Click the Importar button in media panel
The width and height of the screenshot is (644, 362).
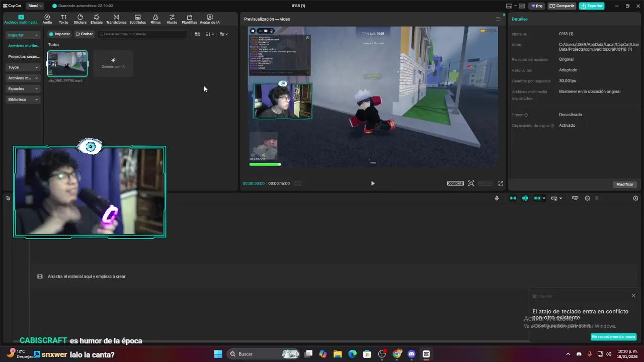pos(59,34)
